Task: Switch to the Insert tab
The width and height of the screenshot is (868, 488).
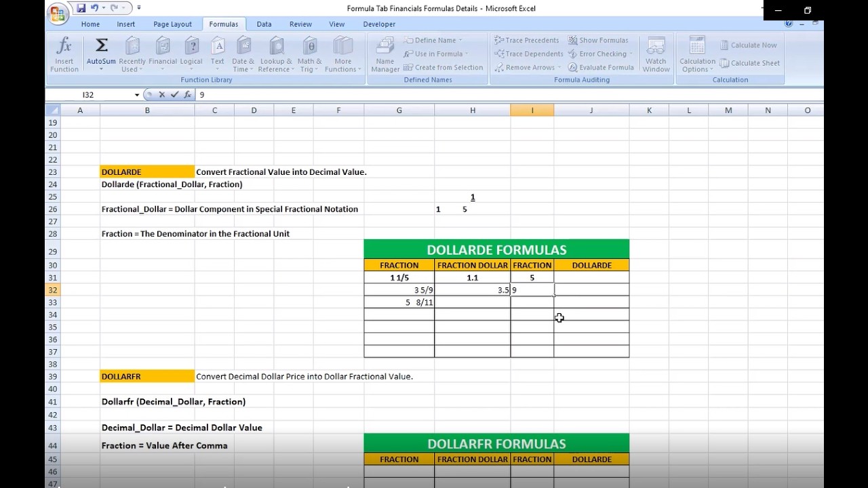Action: point(126,24)
